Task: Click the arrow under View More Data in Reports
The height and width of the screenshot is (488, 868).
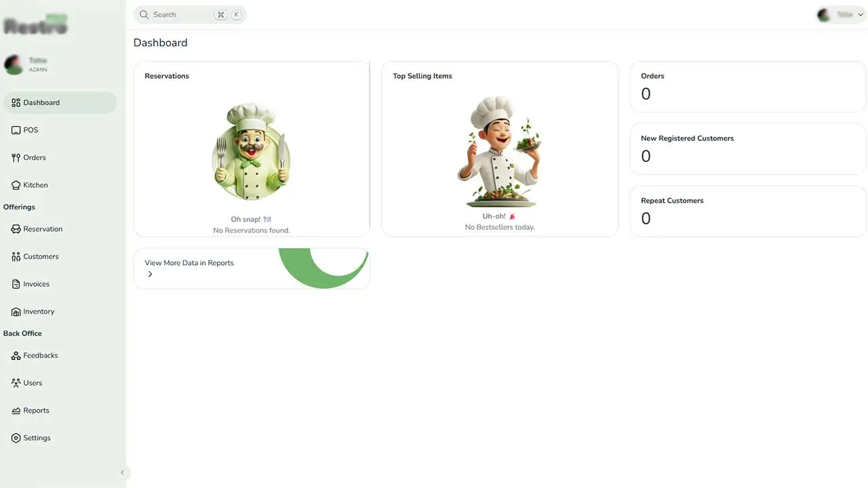Action: pyautogui.click(x=150, y=274)
